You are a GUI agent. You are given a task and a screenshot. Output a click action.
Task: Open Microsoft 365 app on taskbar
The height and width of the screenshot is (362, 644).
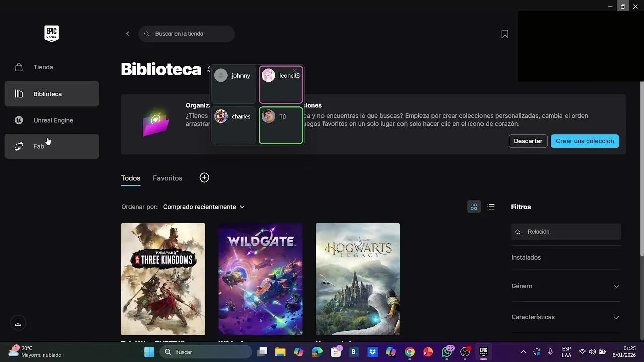coord(391,352)
